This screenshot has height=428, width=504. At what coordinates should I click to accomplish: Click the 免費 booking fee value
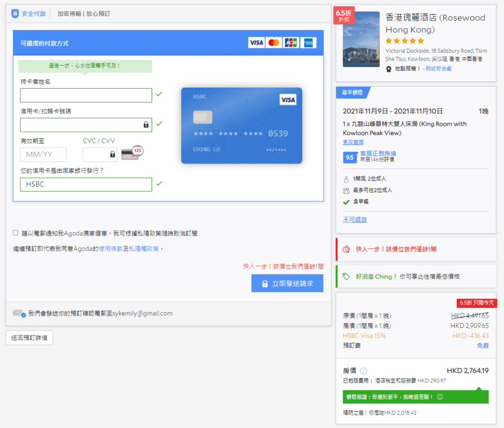click(x=483, y=346)
